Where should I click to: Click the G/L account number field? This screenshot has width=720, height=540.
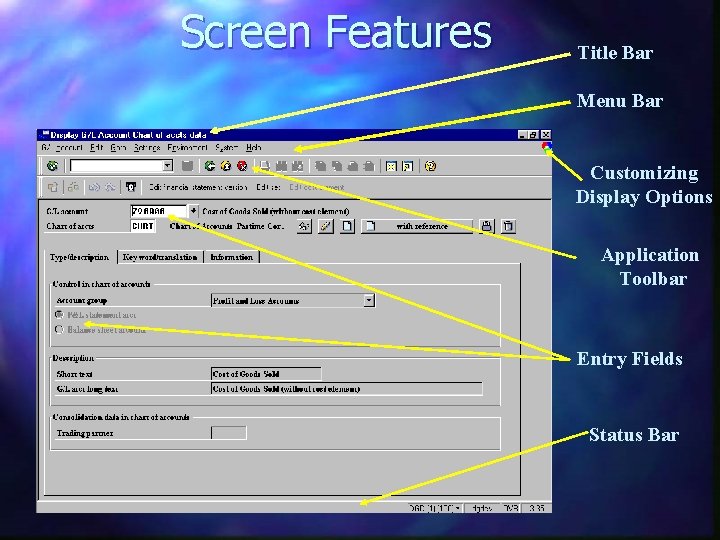(x=159, y=211)
